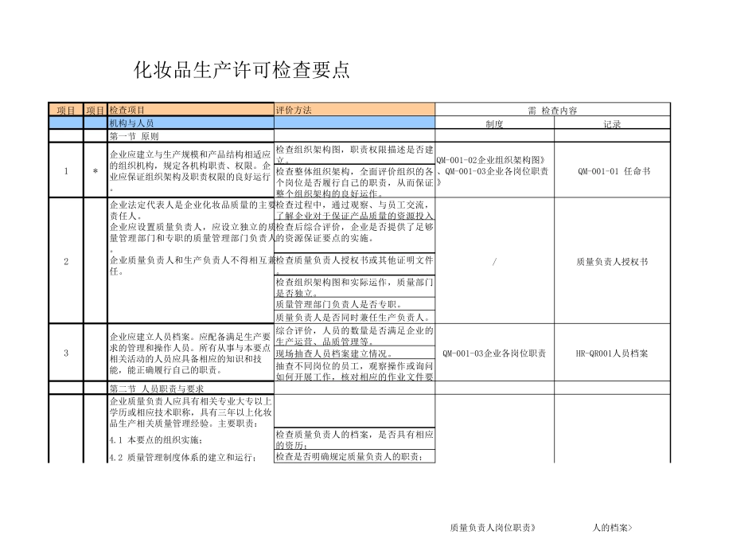
Task: Select the QM-001-02企业组织架构图 cell
Action: click(x=495, y=170)
